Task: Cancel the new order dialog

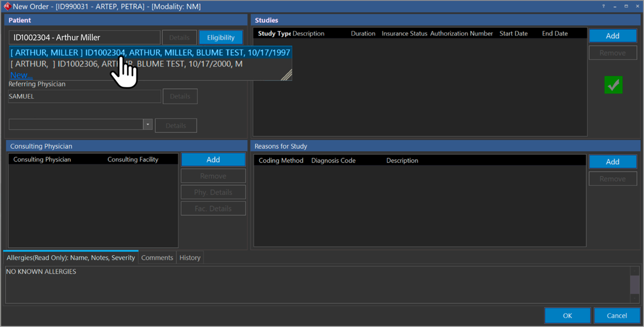Action: 616,315
